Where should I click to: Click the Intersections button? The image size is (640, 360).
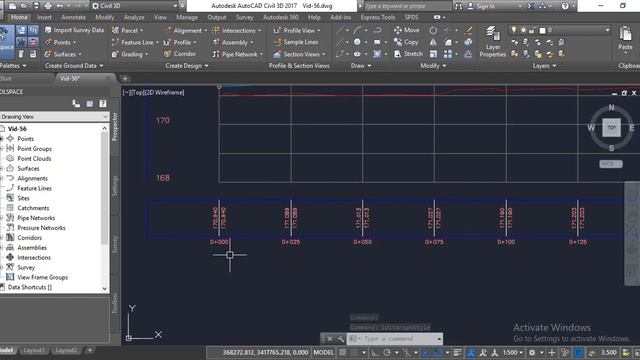click(237, 30)
